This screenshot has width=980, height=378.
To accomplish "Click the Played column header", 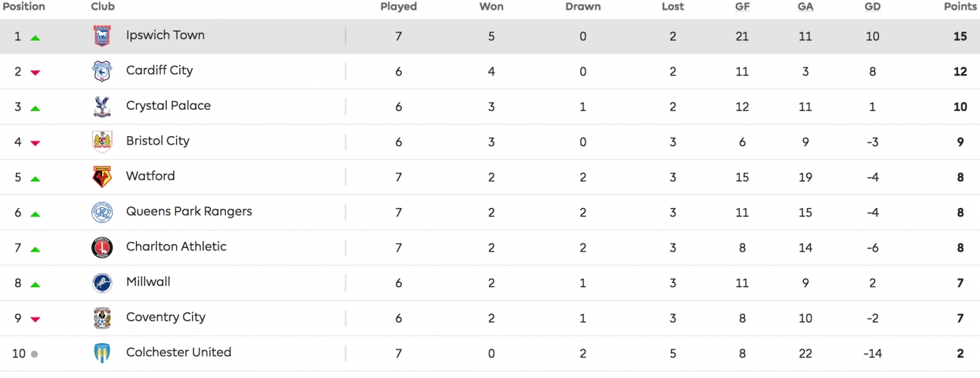I will tap(398, 6).
